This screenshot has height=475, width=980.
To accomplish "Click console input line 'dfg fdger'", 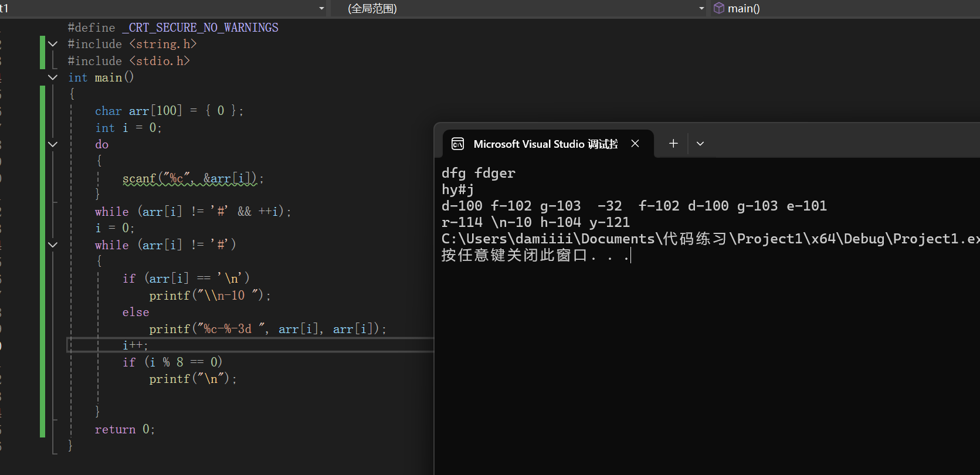I will pos(479,173).
